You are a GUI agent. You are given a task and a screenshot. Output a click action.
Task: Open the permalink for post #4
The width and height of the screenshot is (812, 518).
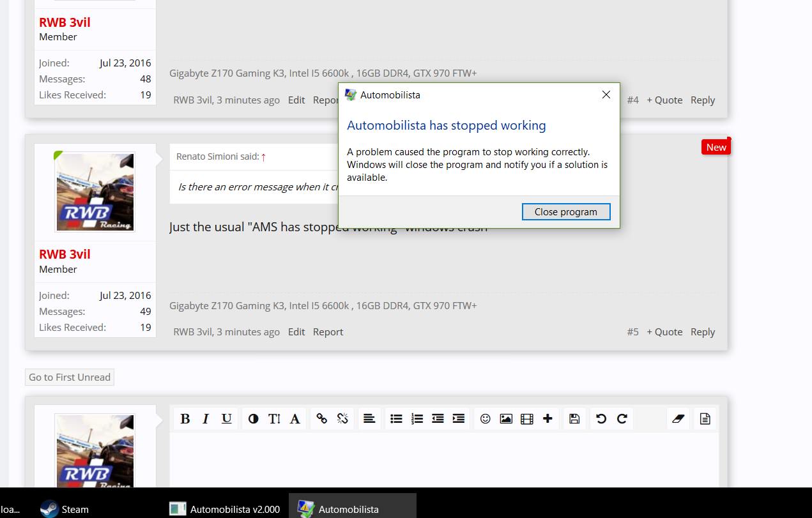632,100
